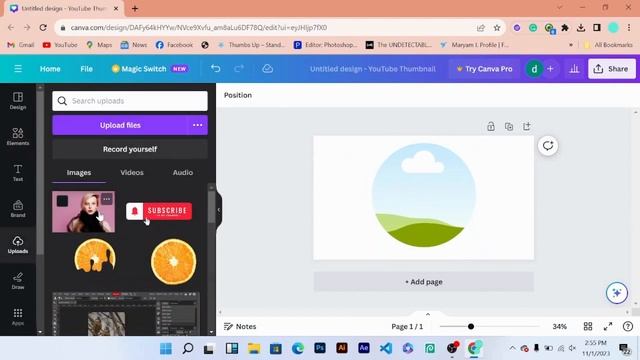
Task: Add a comment on the canvas
Action: [x=548, y=146]
